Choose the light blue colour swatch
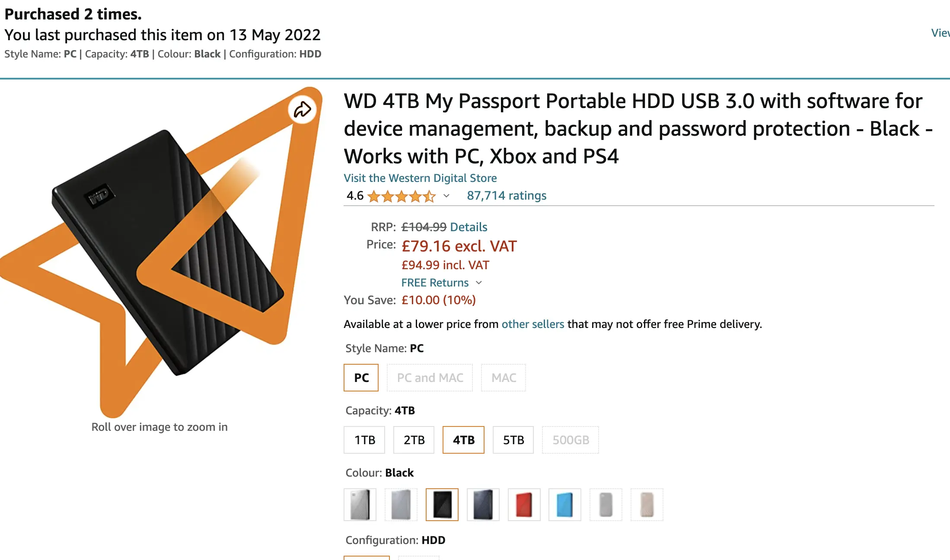Screen dimensions: 950x560 tap(564, 505)
